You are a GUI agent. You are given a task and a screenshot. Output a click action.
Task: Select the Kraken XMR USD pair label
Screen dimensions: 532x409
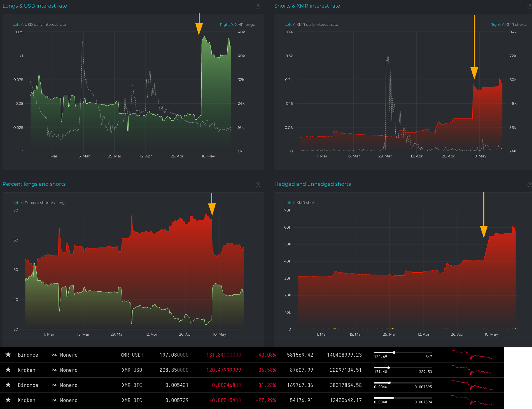tap(132, 370)
